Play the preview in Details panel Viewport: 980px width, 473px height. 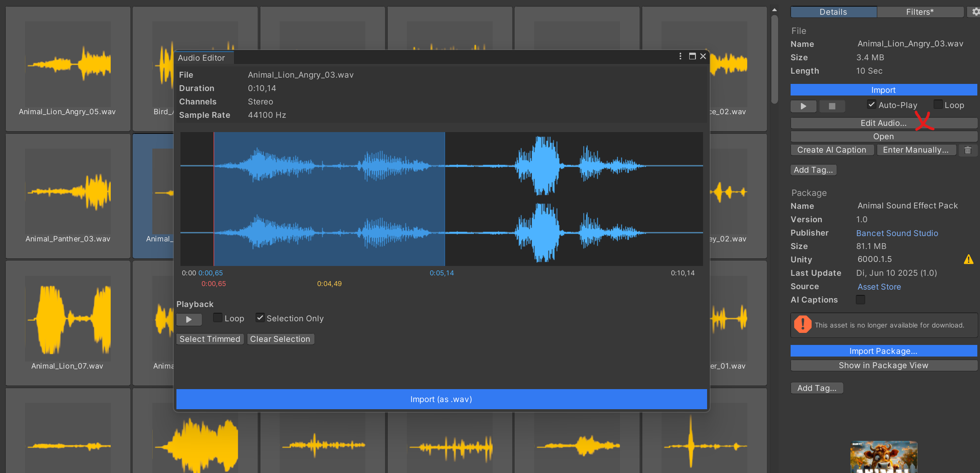[x=804, y=106]
